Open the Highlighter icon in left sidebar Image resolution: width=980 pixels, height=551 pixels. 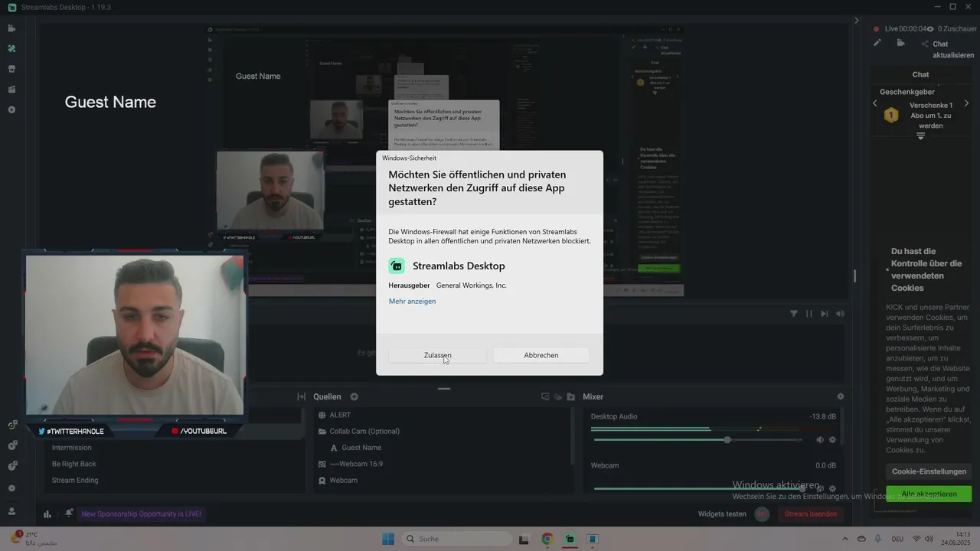coord(11,90)
